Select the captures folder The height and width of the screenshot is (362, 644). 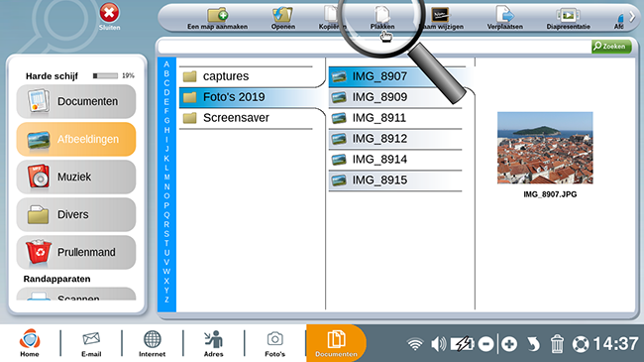[247, 76]
